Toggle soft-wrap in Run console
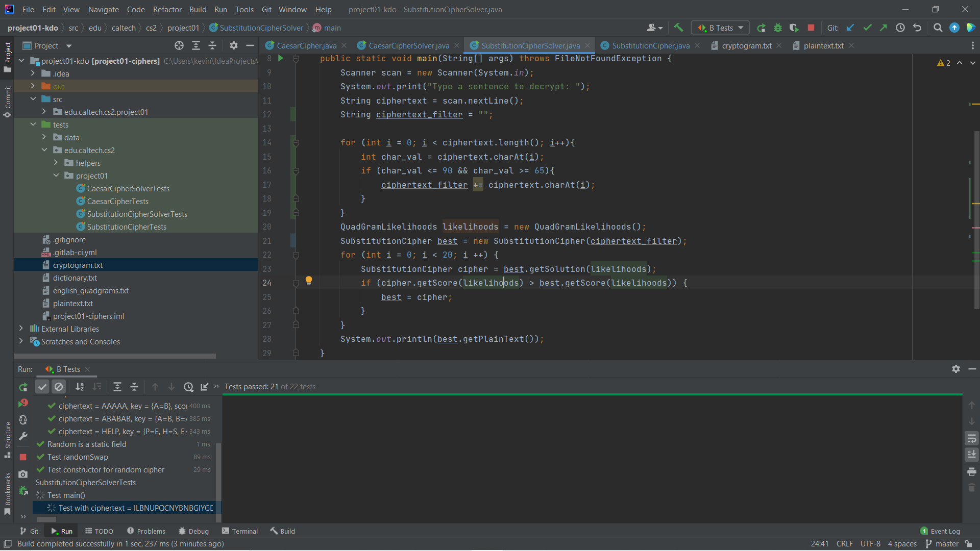 971,438
